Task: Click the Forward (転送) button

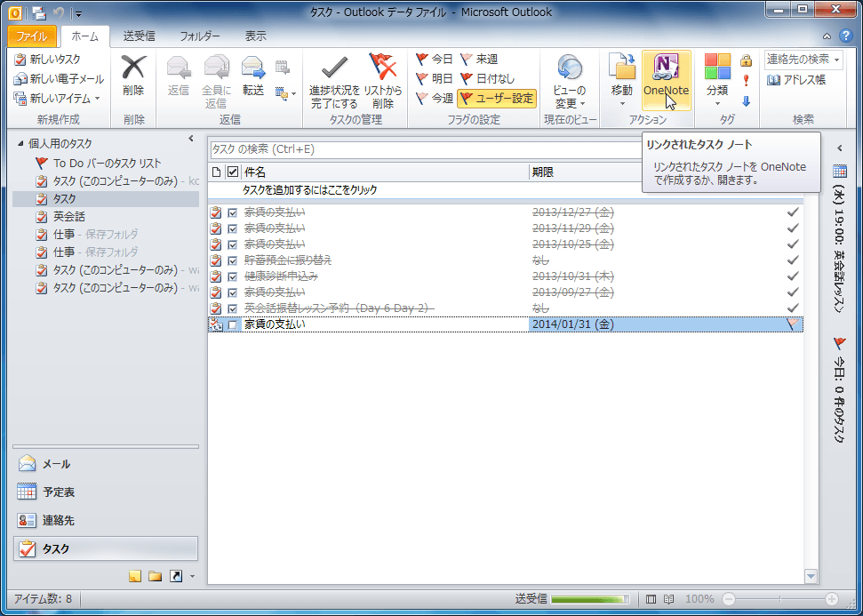Action: (x=253, y=76)
